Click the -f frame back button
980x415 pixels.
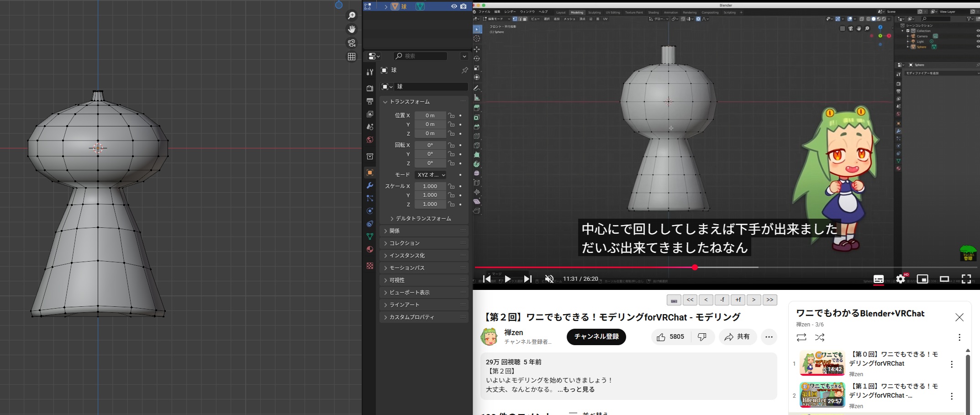click(722, 300)
